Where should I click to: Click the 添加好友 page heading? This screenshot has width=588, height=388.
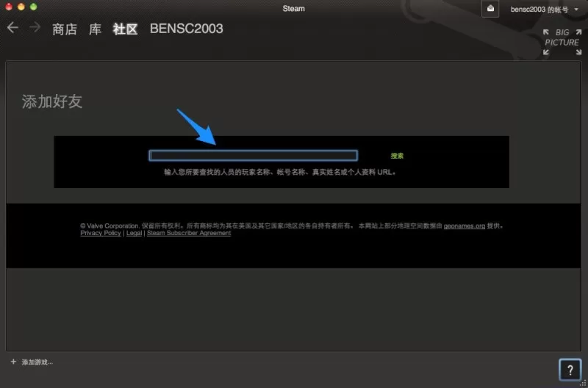[51, 101]
